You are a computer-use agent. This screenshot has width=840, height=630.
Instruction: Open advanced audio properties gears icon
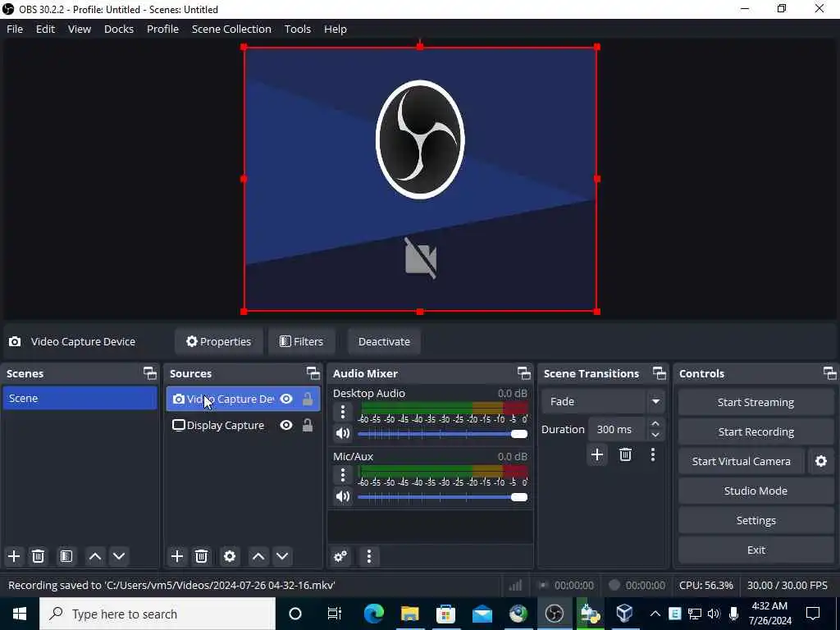(340, 556)
